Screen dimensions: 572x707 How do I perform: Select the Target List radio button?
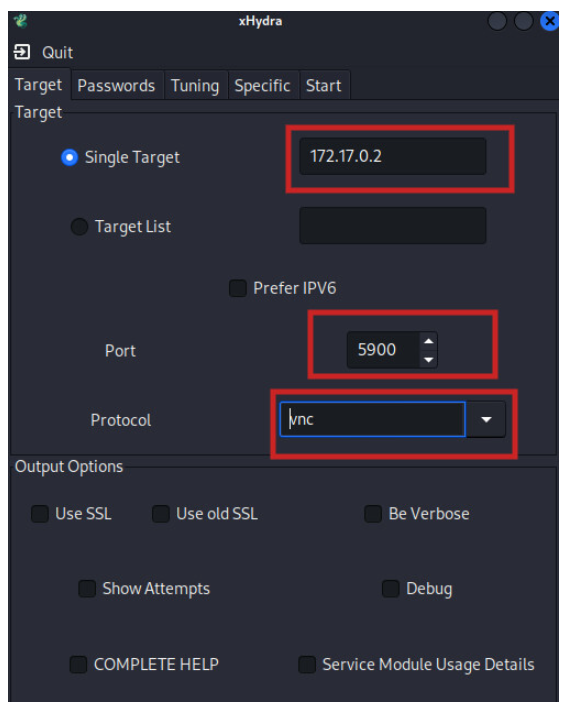pos(79,226)
